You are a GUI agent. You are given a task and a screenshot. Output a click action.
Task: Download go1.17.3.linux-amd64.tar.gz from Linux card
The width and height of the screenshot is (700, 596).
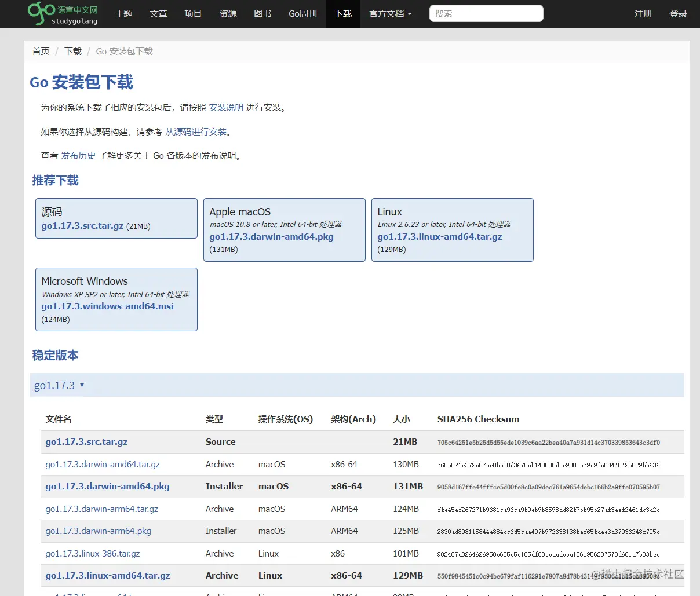coord(440,237)
